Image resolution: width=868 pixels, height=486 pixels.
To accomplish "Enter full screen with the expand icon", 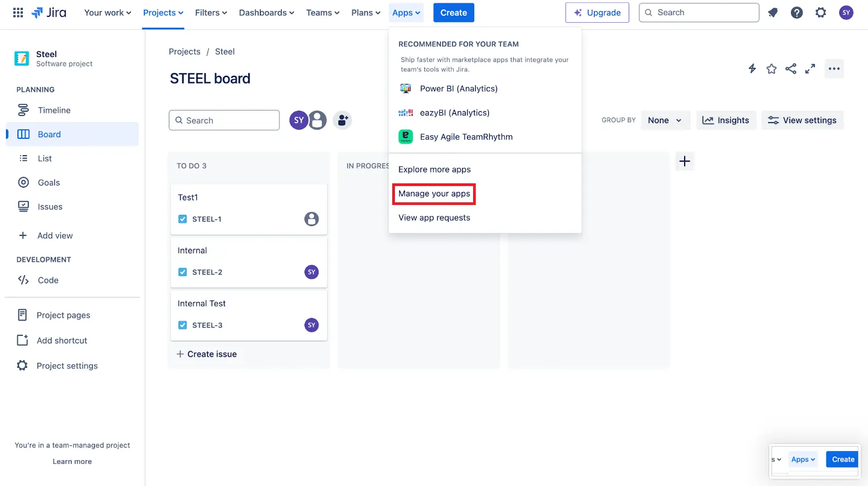I will tap(810, 68).
